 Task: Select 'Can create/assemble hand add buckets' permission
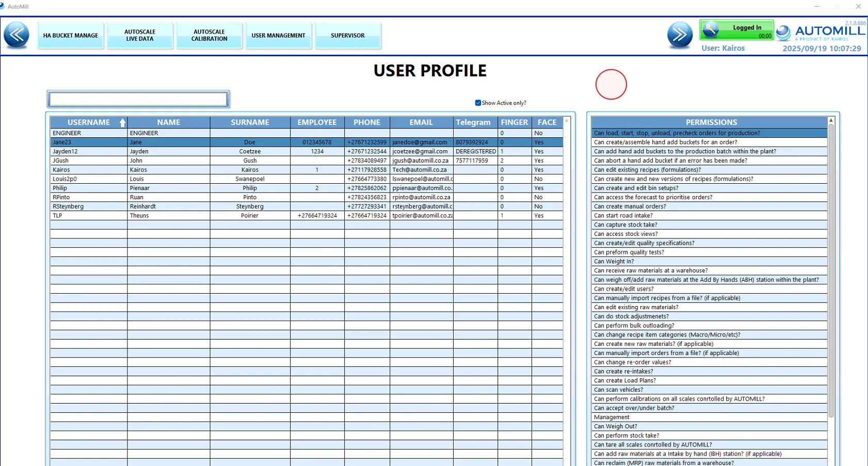(x=710, y=142)
